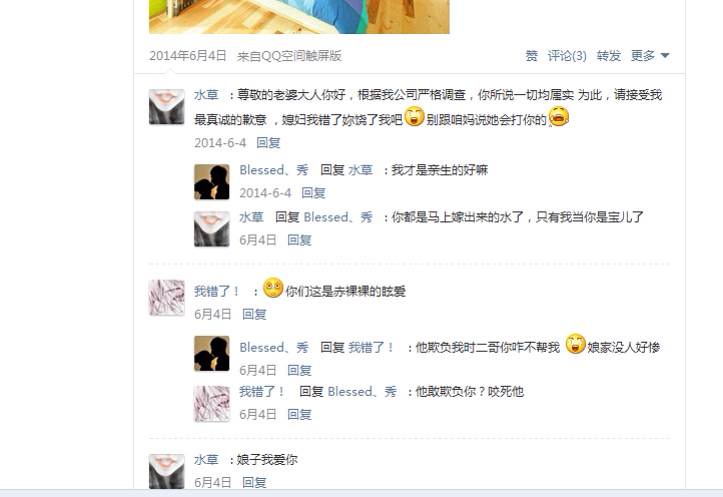Open 水草 username link on first comment

pyautogui.click(x=206, y=95)
